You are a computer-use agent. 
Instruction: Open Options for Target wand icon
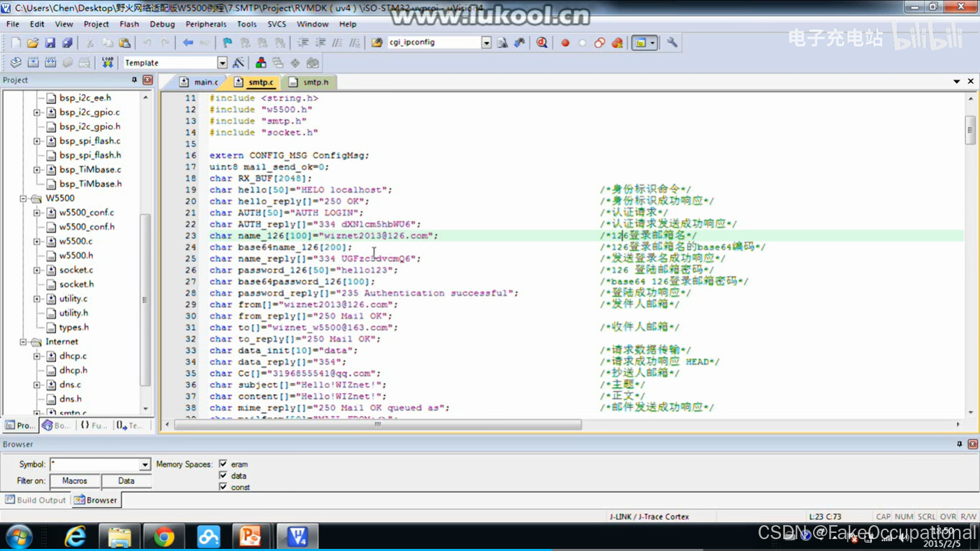238,63
